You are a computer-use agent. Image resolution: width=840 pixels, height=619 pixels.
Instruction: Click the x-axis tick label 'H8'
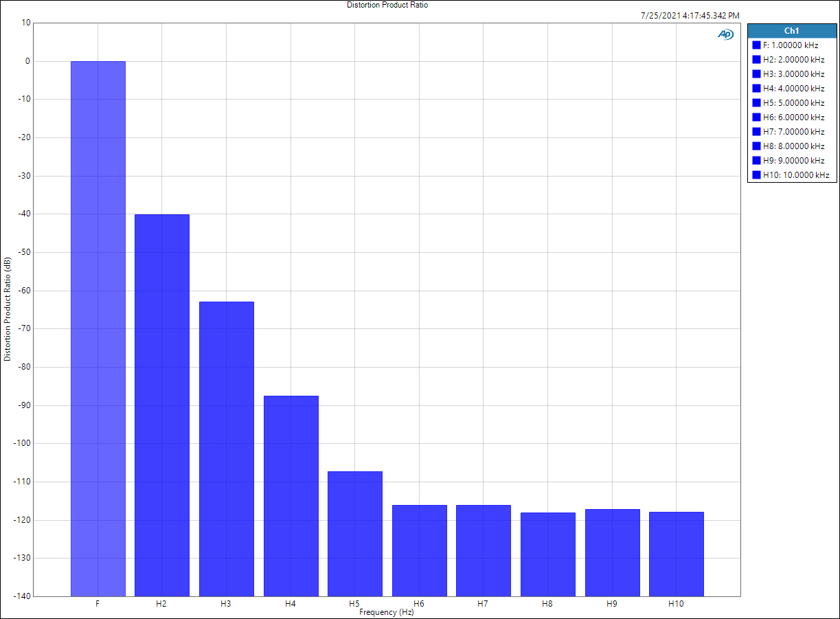coord(547,604)
